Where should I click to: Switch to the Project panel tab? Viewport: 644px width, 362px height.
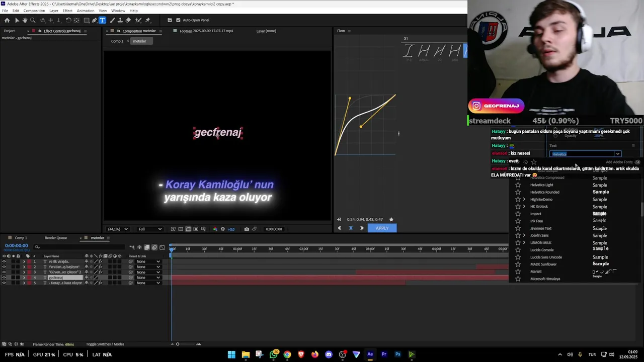coord(9,31)
